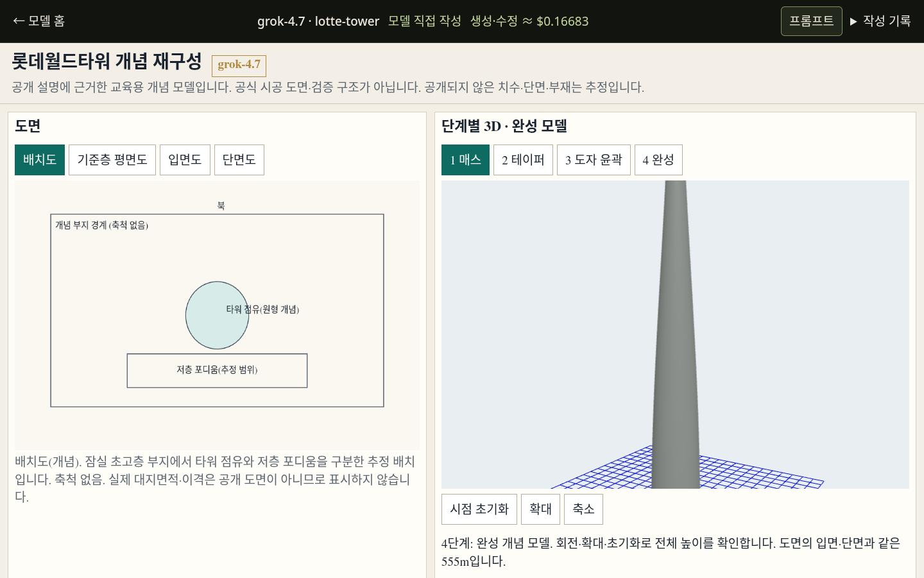This screenshot has height=578, width=924.
Task: Click the 도면 panel heading
Action: (x=28, y=126)
